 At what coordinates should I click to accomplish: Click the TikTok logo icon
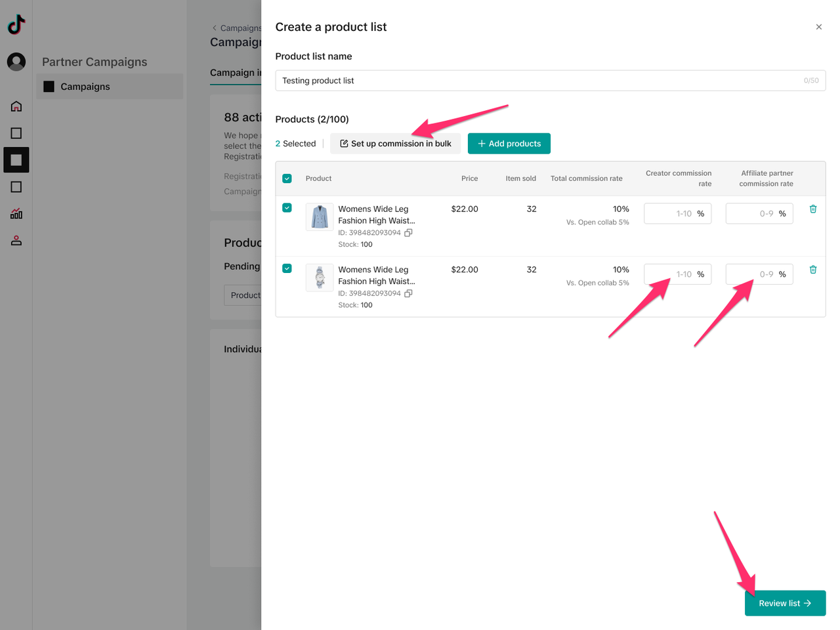coord(16,25)
